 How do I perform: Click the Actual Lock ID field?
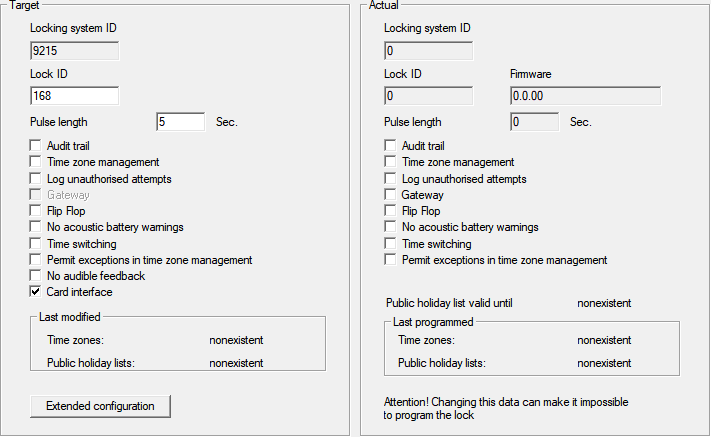tap(428, 96)
